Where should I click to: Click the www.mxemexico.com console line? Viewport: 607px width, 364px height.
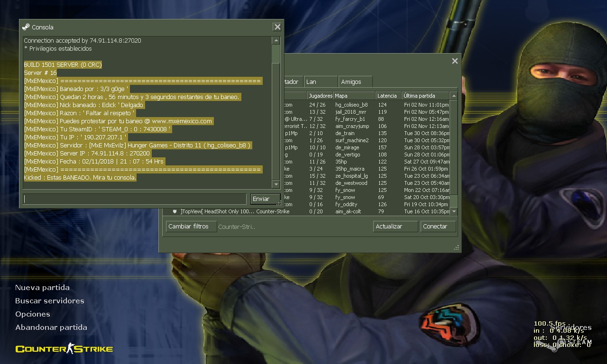point(118,121)
